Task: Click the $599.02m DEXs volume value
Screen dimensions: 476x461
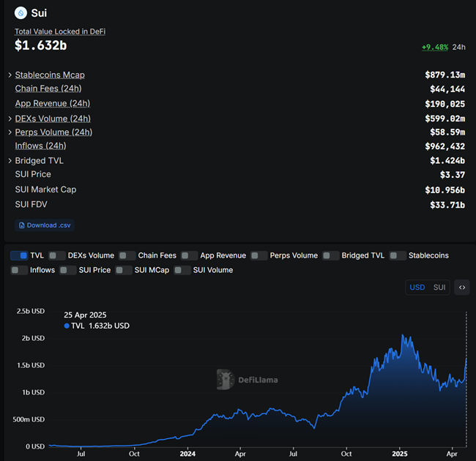Action: coord(445,119)
